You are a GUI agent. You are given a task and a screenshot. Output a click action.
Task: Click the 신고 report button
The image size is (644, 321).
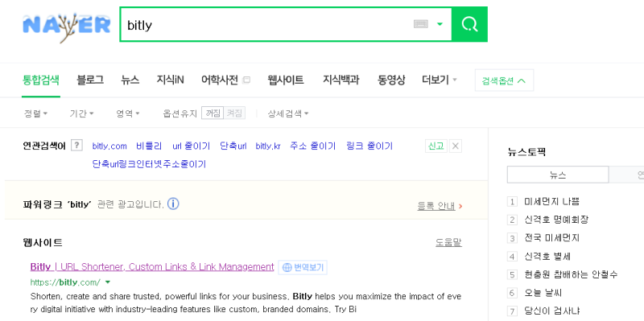point(436,146)
